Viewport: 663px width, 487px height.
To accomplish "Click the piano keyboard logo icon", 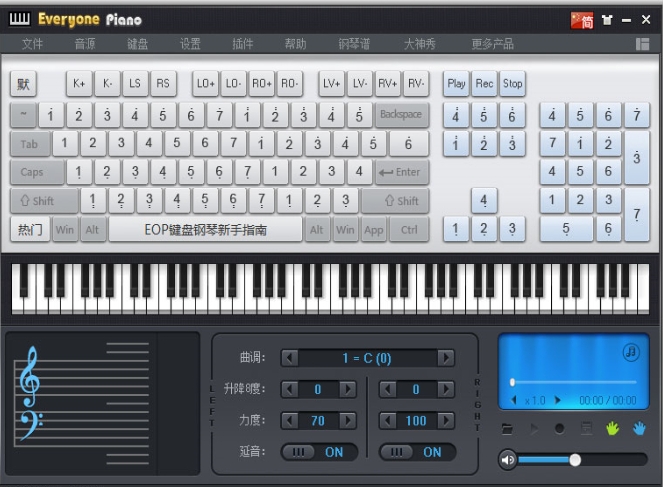I will (x=19, y=19).
